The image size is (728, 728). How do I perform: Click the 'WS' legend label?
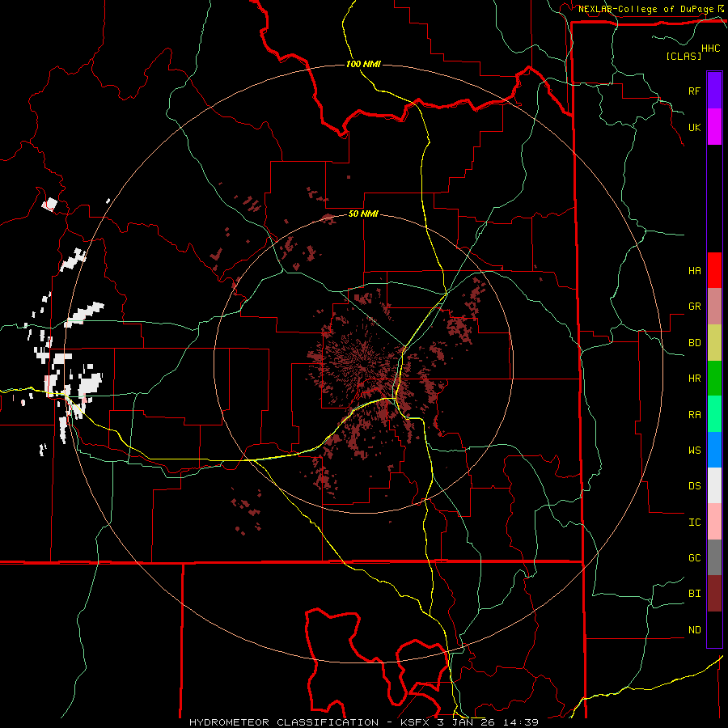point(694,451)
